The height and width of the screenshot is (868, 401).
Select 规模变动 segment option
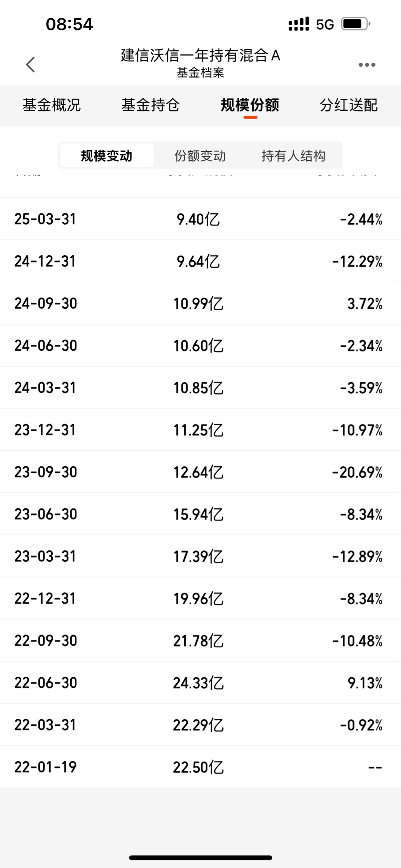click(106, 156)
